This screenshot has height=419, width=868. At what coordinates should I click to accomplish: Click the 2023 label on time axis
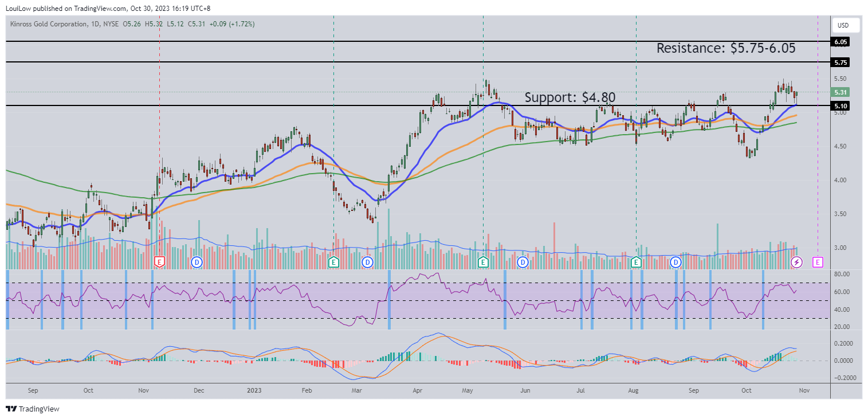[254, 390]
